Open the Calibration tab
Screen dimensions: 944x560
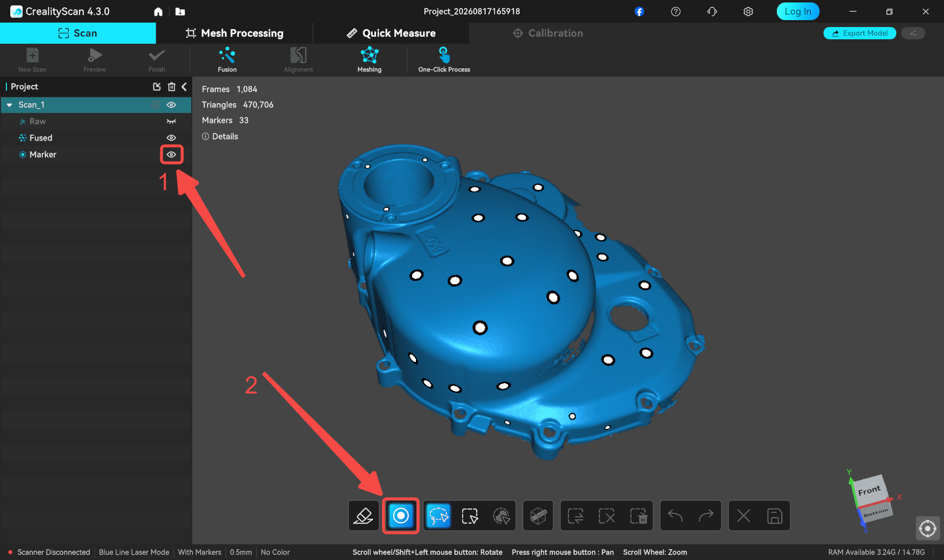pyautogui.click(x=548, y=33)
